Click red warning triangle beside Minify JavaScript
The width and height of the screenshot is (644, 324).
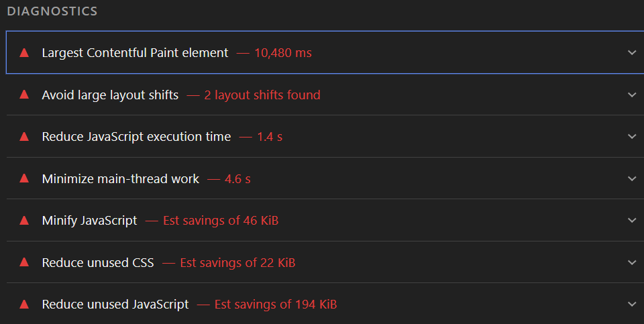pos(24,220)
